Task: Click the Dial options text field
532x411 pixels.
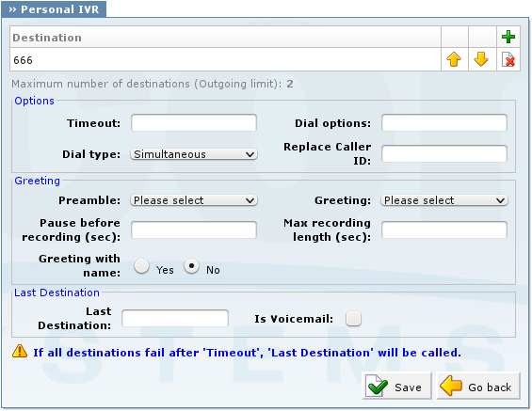Action: [444, 122]
